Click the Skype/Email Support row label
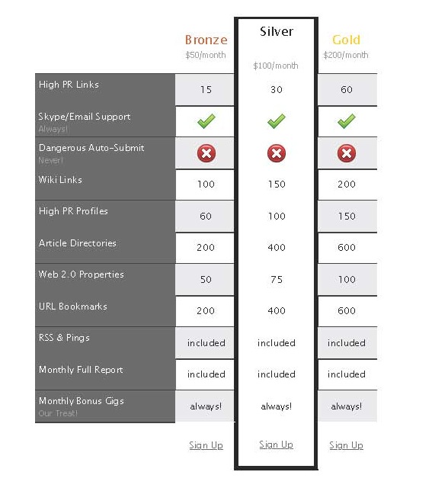Screen dimensions: 448x488 [85, 117]
